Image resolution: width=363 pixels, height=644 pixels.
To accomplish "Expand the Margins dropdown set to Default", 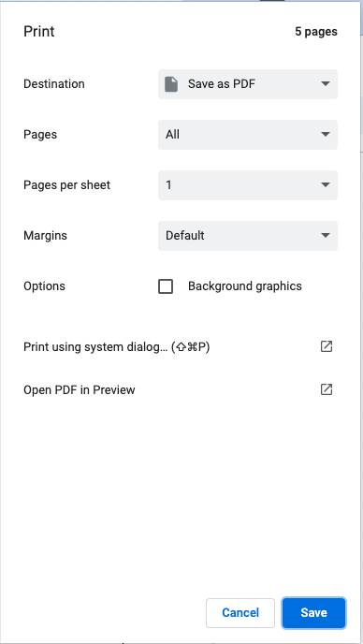I will coord(248,236).
